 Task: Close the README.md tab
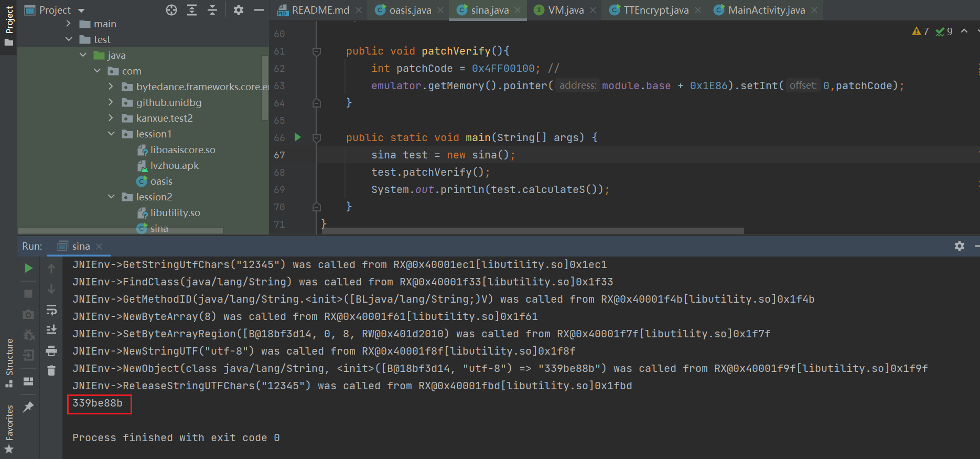point(359,10)
